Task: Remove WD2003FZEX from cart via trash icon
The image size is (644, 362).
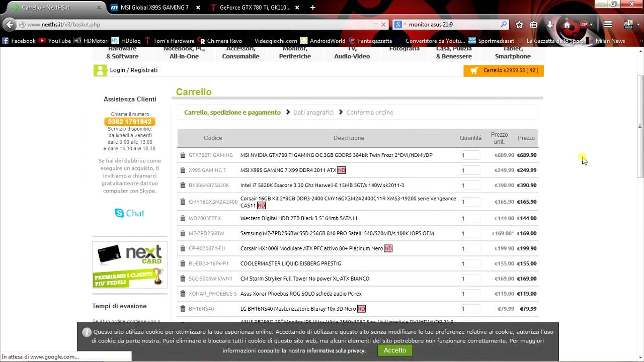Action: (183, 218)
